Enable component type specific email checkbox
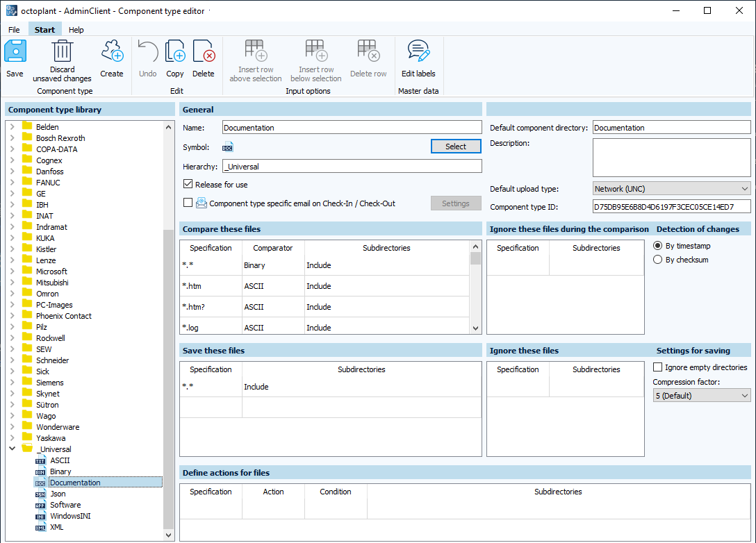 pyautogui.click(x=188, y=203)
